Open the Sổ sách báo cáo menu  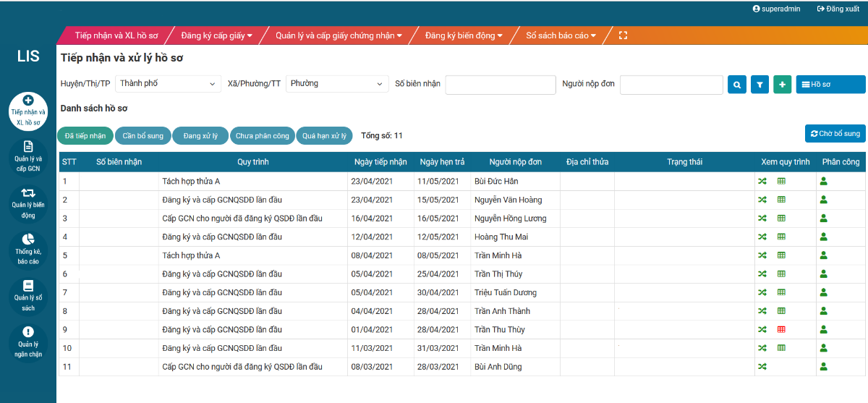click(x=561, y=35)
